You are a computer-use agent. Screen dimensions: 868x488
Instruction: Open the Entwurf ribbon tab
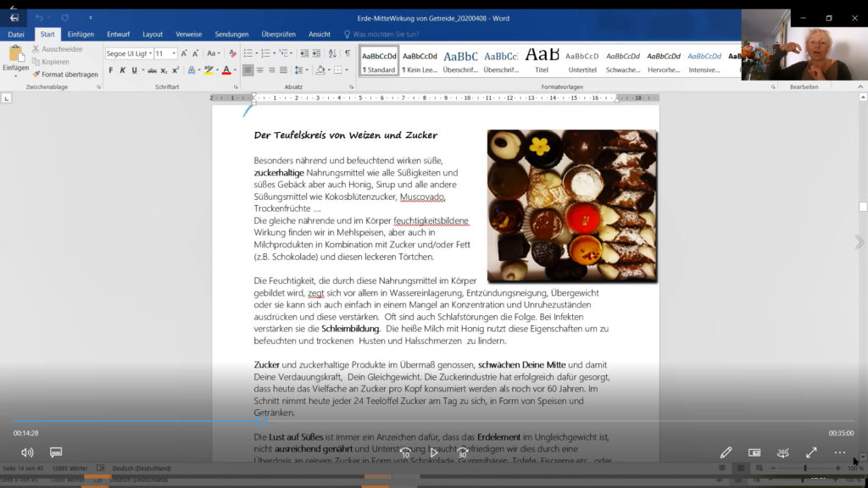tap(118, 34)
